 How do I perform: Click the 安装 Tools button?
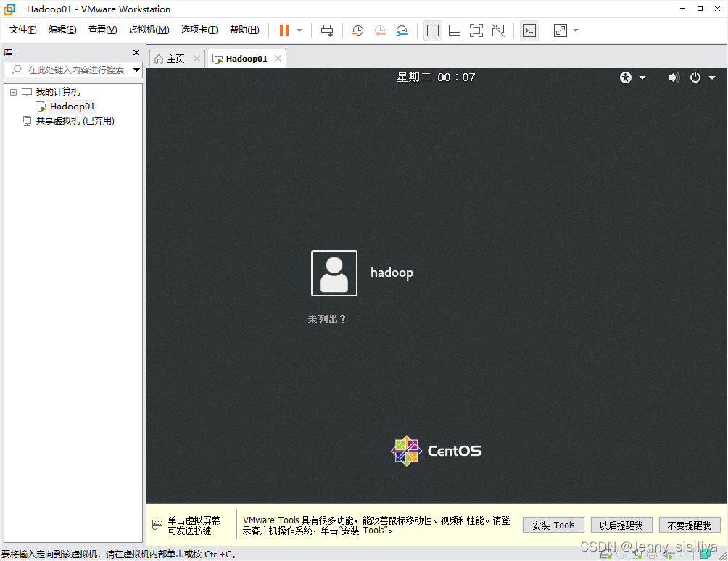tap(553, 525)
